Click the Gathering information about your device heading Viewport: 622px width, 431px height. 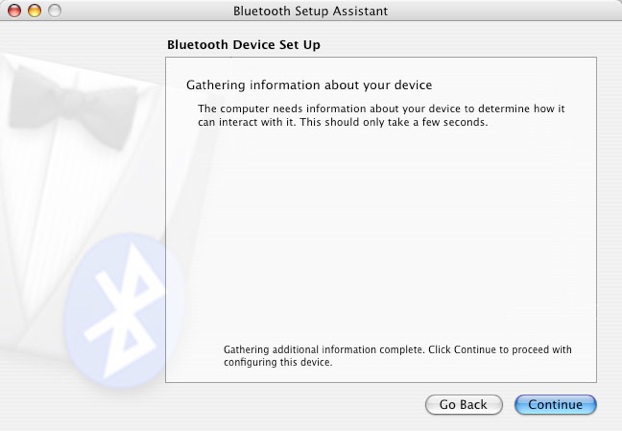pyautogui.click(x=309, y=85)
